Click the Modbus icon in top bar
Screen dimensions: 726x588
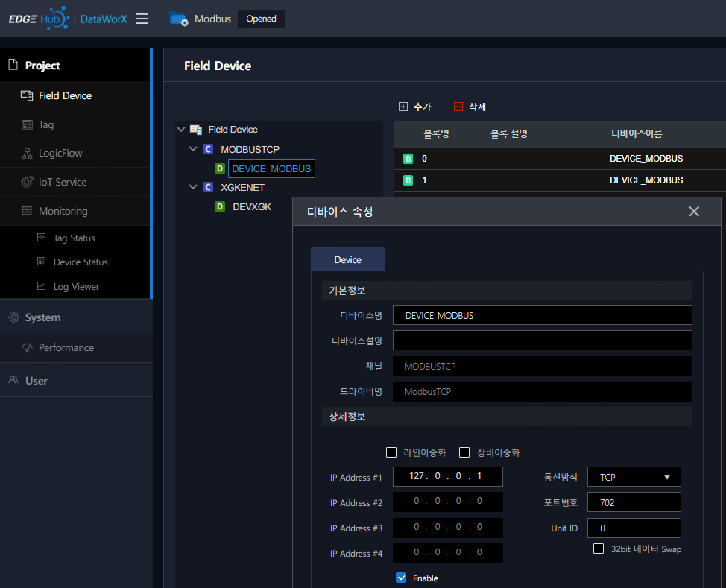click(x=178, y=21)
